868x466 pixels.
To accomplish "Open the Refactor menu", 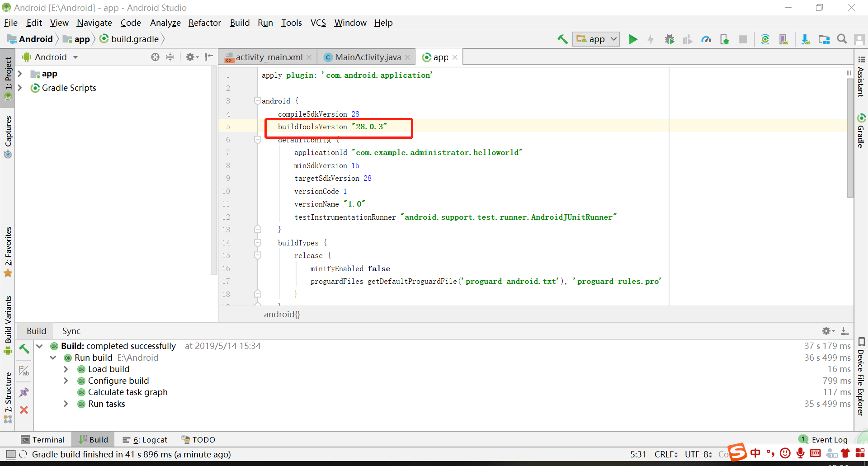I will click(x=204, y=23).
